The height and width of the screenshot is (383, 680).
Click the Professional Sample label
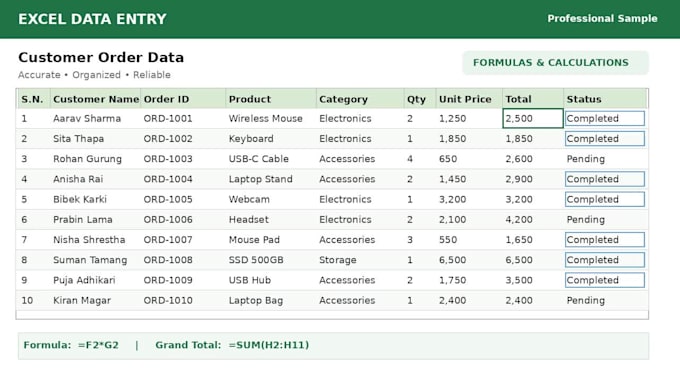point(602,19)
